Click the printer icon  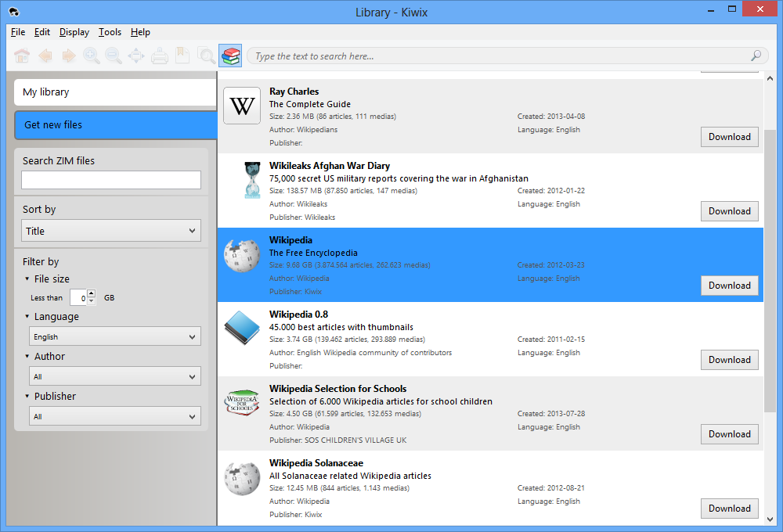(x=159, y=56)
